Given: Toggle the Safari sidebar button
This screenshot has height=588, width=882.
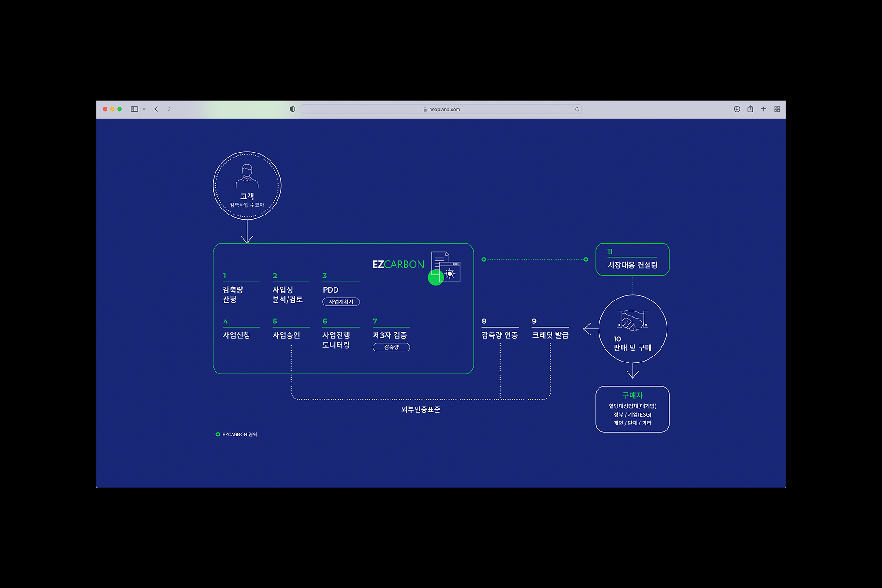Looking at the screenshot, I should point(134,109).
